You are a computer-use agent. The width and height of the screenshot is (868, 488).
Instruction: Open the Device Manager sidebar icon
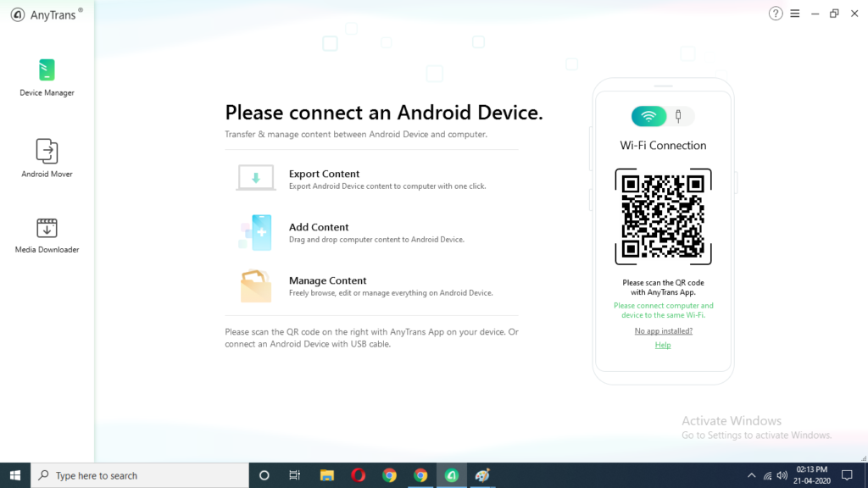click(x=47, y=70)
